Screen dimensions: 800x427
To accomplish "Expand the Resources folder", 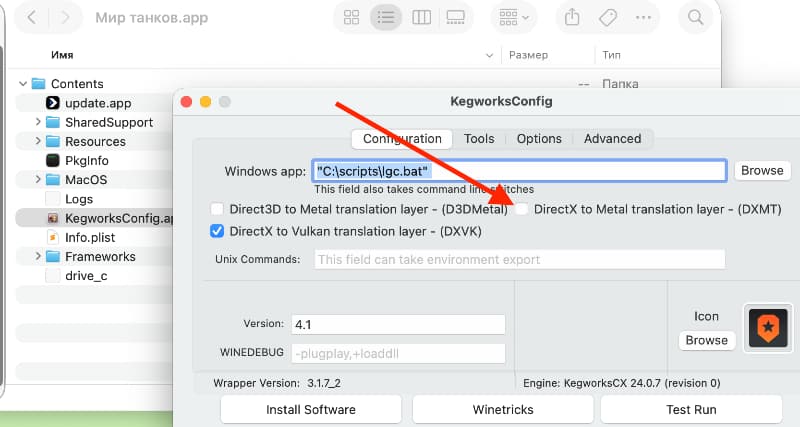I will pyautogui.click(x=38, y=141).
